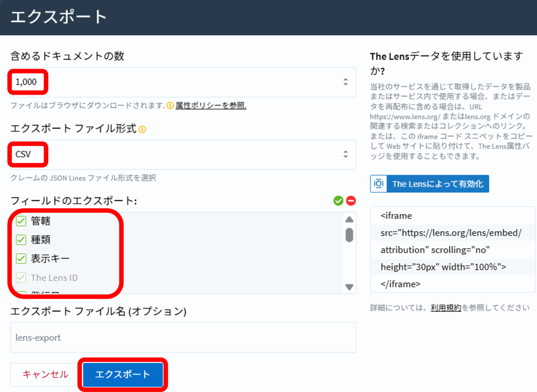Toggle the 管轄 checkbox
The image size is (537, 392).
[21, 221]
